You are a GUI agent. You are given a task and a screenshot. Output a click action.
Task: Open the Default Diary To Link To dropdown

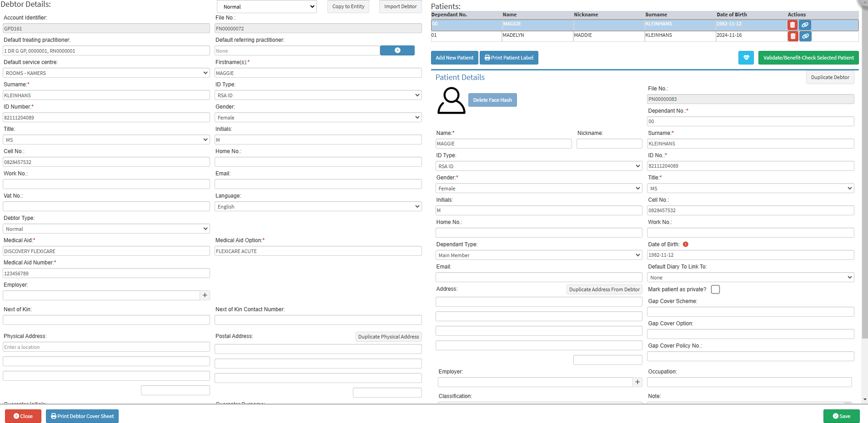tap(751, 277)
